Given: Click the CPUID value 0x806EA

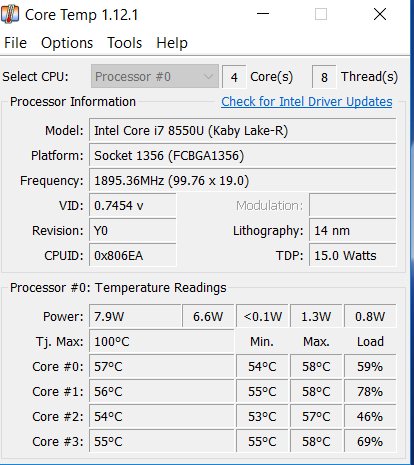Looking at the screenshot, I should (133, 255).
